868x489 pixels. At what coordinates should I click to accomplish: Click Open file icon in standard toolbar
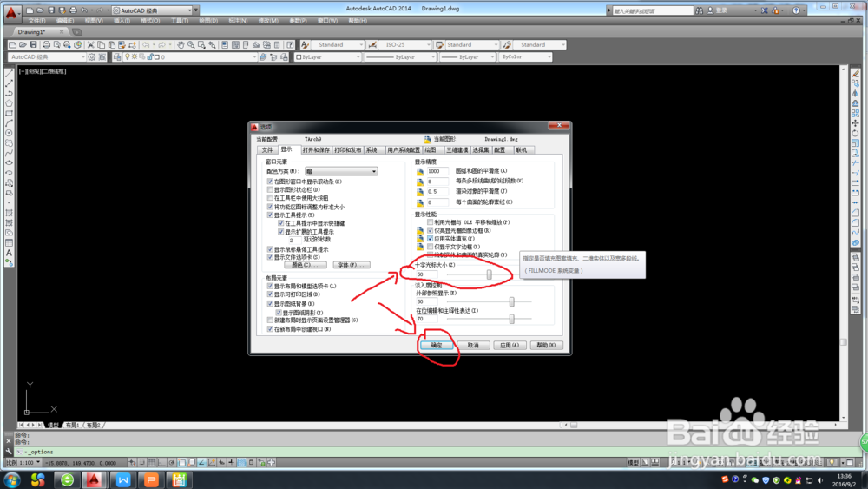23,45
